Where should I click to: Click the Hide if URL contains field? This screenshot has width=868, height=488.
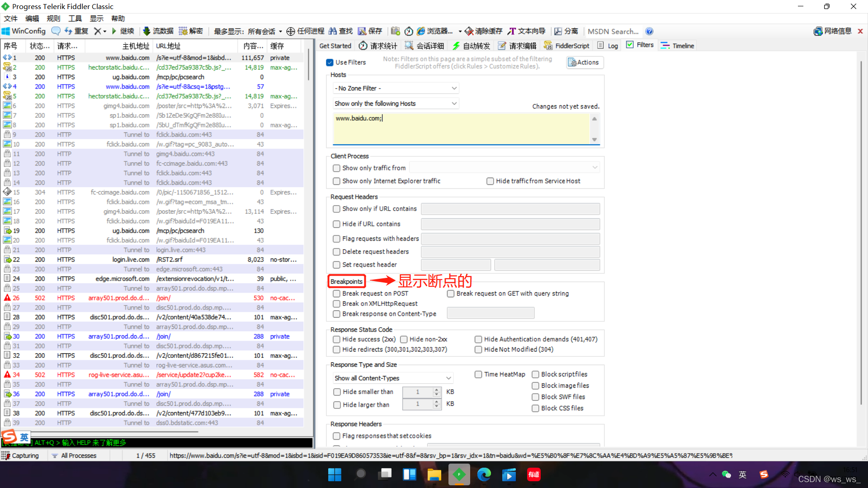click(510, 224)
